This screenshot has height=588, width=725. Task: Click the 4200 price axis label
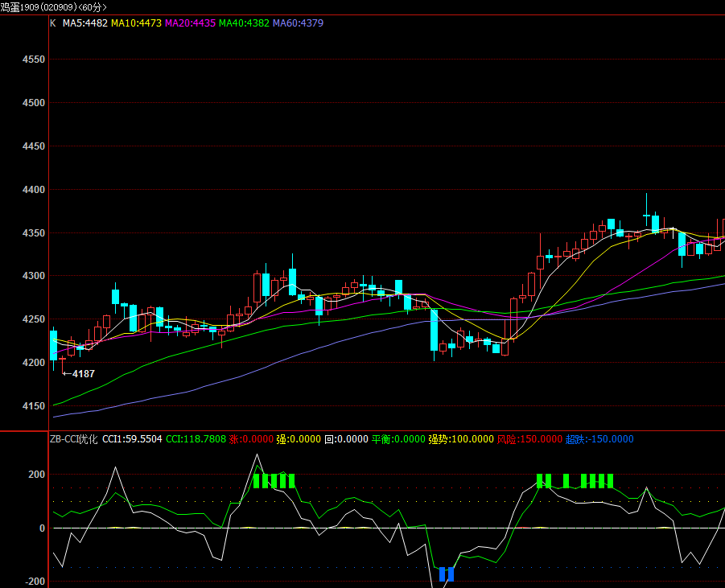[x=34, y=363]
